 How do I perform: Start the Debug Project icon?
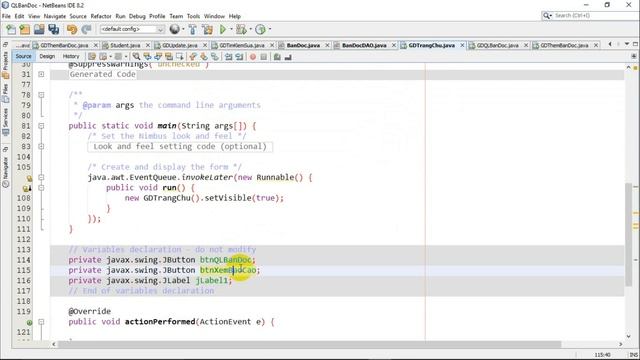241,29
